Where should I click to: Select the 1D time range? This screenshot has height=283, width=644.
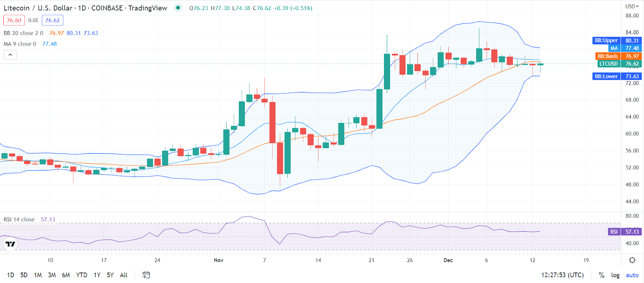[10, 275]
